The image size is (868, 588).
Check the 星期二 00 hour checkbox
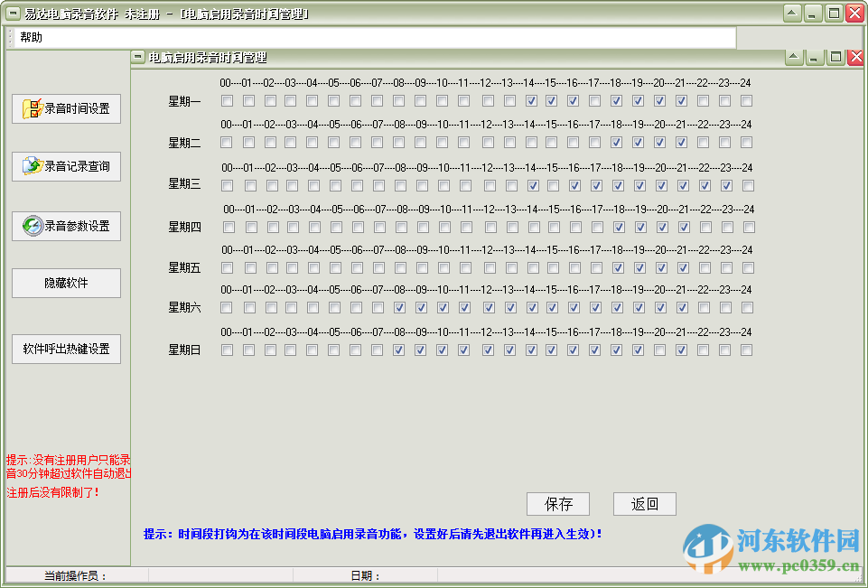tap(227, 143)
